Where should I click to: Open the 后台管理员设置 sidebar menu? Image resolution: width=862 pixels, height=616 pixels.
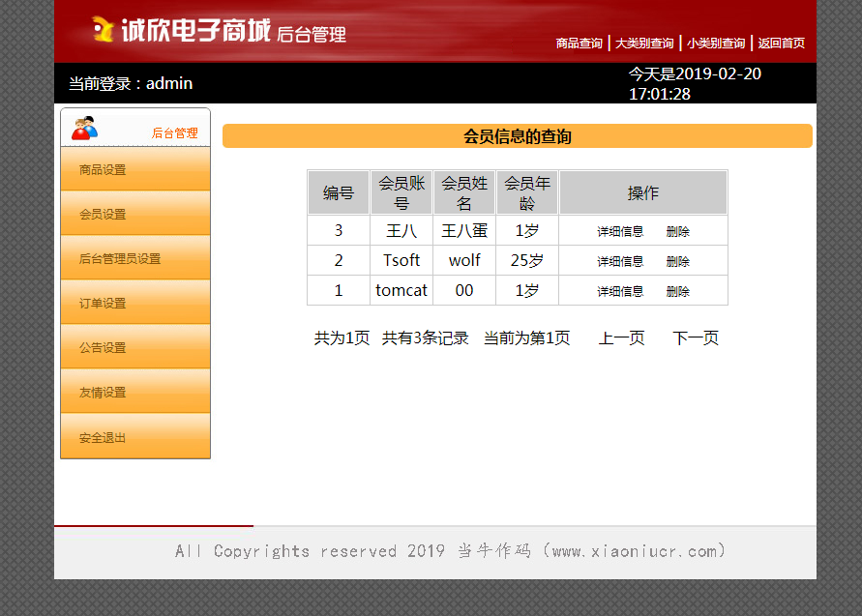[135, 258]
